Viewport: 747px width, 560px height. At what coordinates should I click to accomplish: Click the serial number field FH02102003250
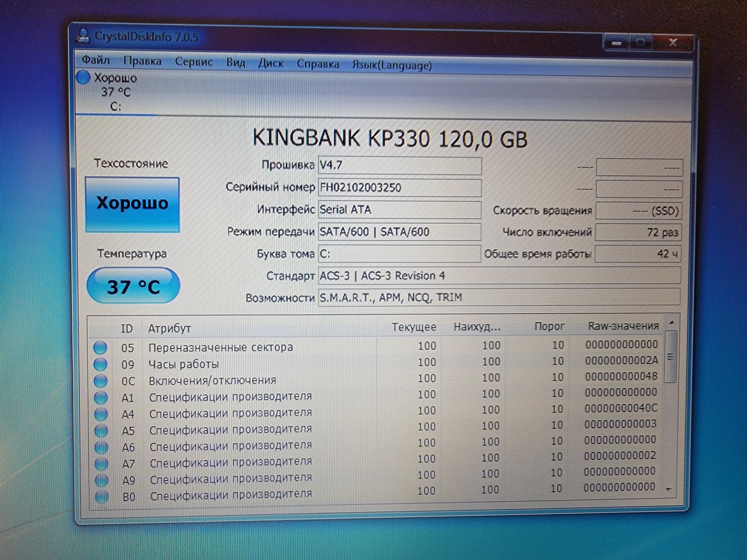[400, 188]
